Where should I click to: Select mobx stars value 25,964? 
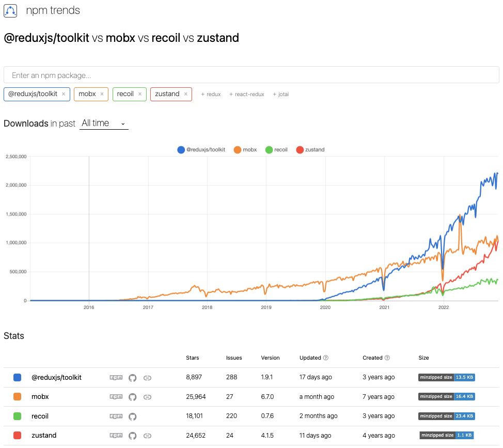(196, 397)
